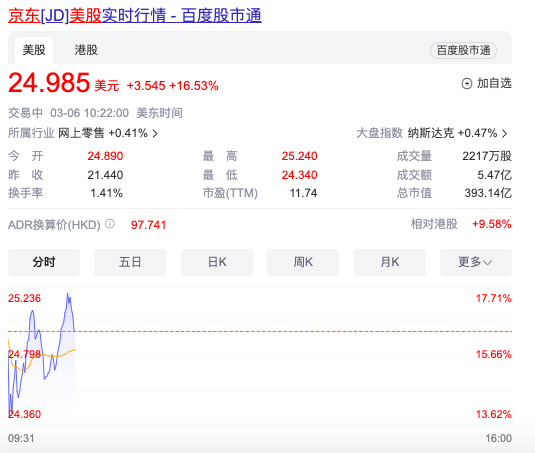Click the 相对港股 label
This screenshot has height=453, width=535.
(434, 224)
